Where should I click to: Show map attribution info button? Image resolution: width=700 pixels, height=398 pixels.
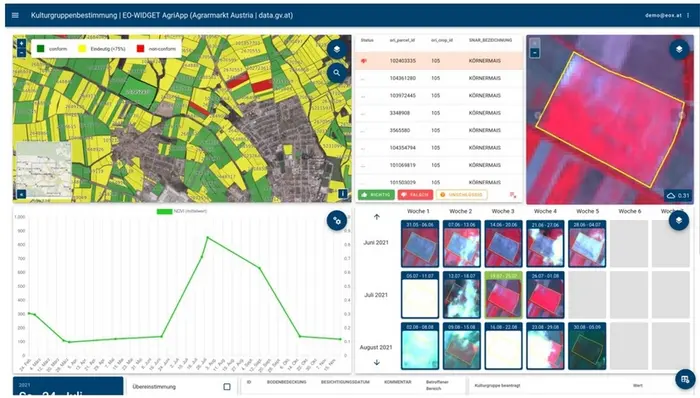342,194
